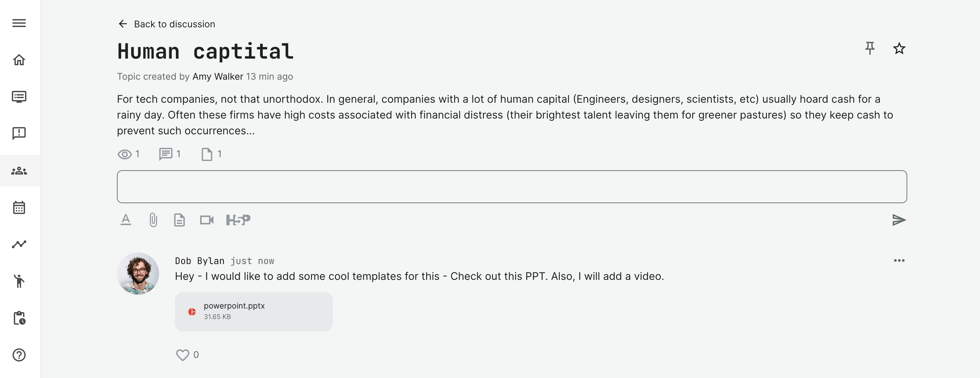Open text formatting options for reply

(x=125, y=220)
